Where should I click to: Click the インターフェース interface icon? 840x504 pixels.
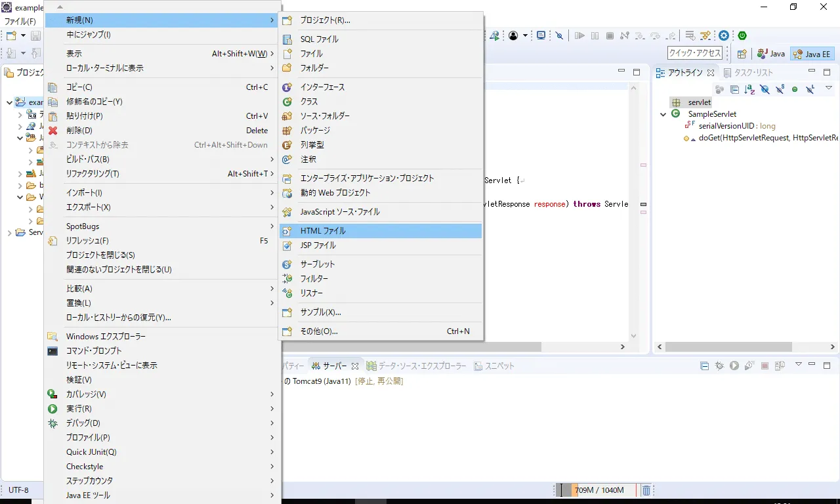click(x=287, y=87)
